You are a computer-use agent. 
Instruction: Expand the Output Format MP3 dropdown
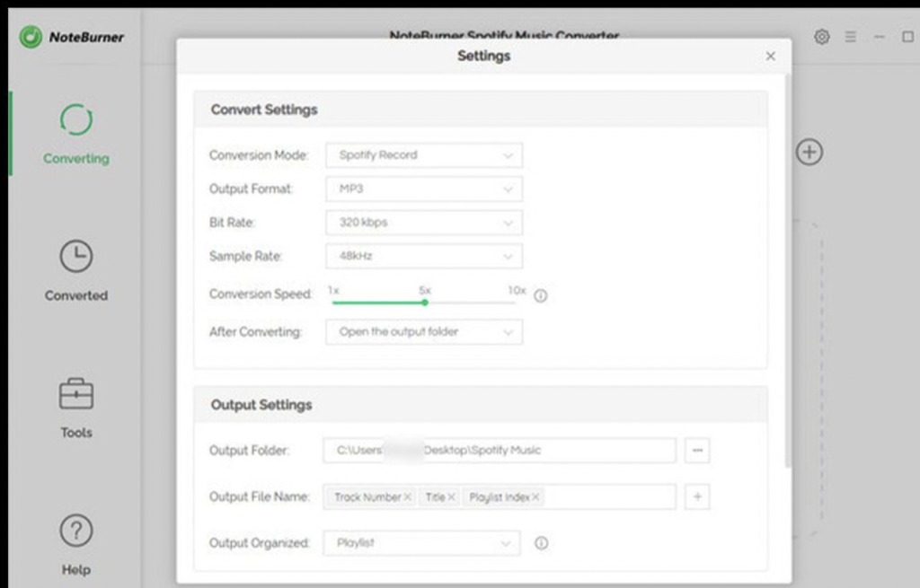[423, 189]
